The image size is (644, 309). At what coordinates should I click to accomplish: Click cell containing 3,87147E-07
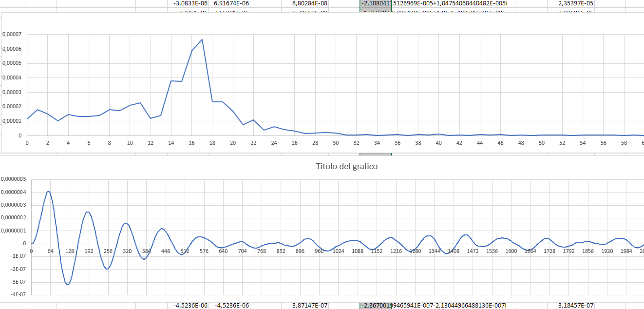tap(310, 306)
